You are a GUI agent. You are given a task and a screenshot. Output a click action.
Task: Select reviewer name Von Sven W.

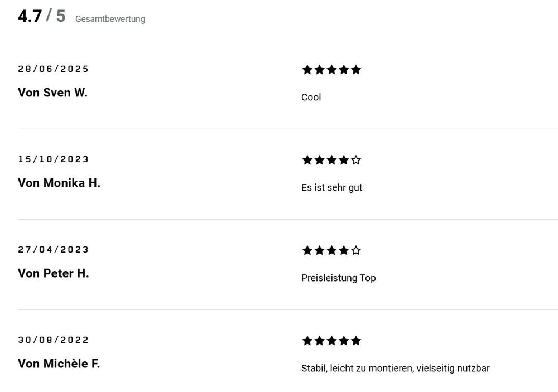(52, 93)
